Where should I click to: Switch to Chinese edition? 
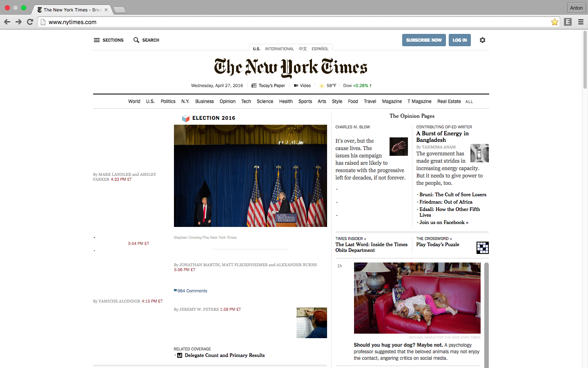pyautogui.click(x=303, y=49)
